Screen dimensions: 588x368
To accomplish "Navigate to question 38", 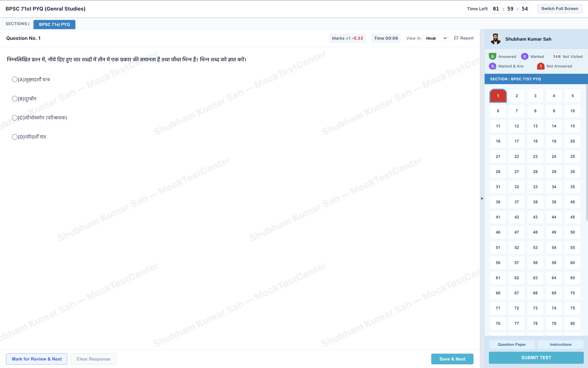I will pyautogui.click(x=535, y=202).
